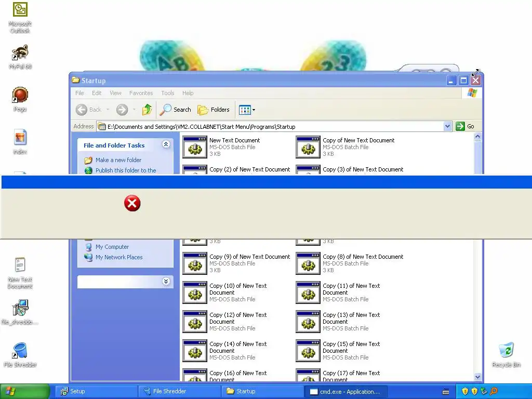Open the Forward history dropdown arrow

135,110
